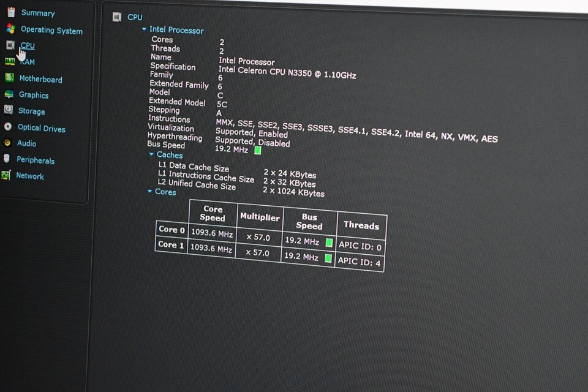Click the CPU chip icon in the panel header

(117, 17)
